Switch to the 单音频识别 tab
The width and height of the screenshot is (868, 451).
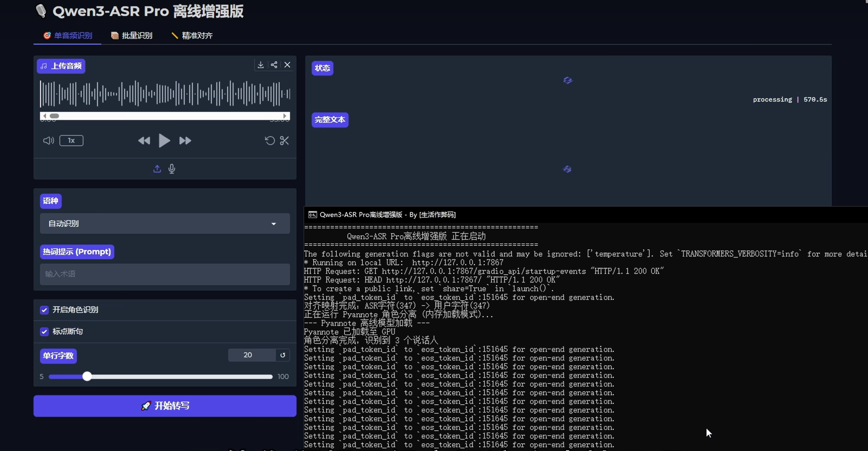[68, 35]
